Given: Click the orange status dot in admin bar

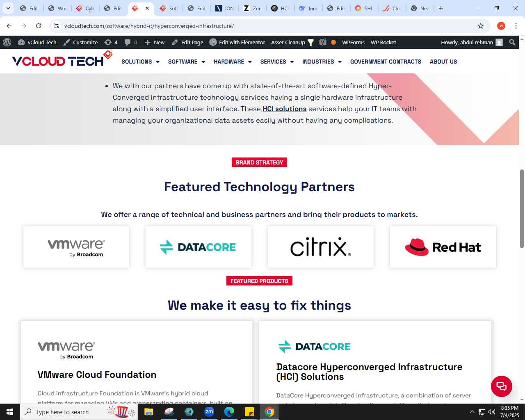Looking at the screenshot, I should tap(333, 42).
